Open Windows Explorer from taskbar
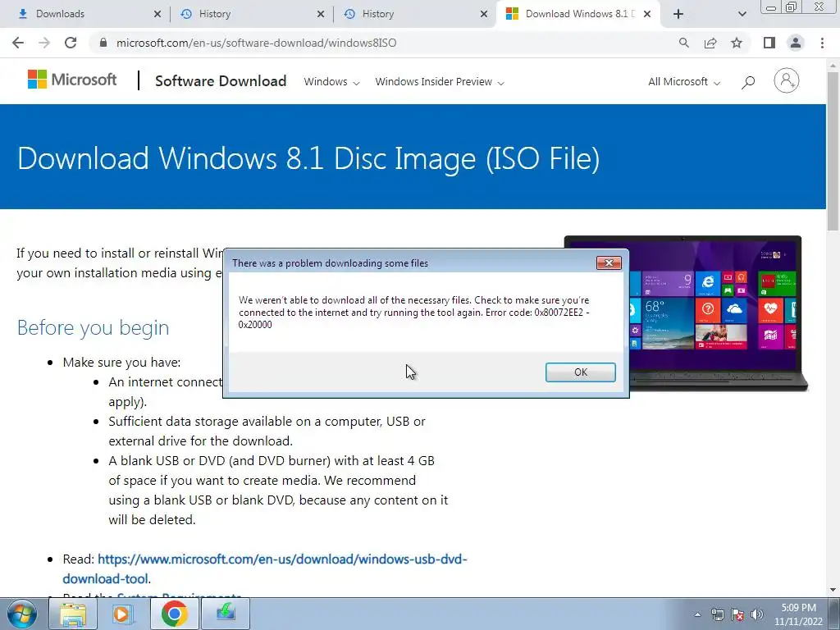 [73, 614]
